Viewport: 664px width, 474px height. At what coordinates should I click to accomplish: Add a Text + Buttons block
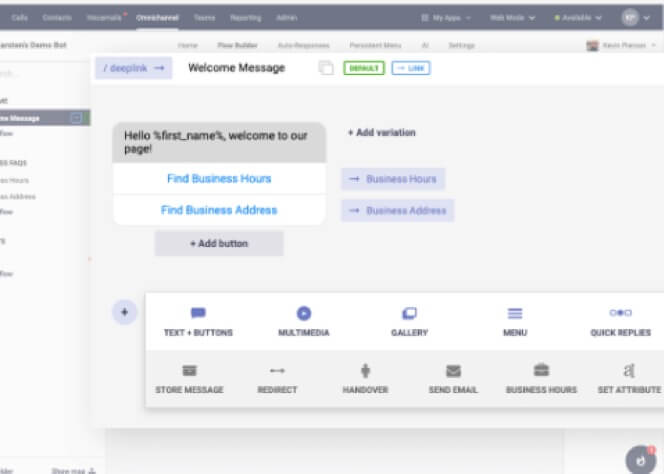click(198, 322)
